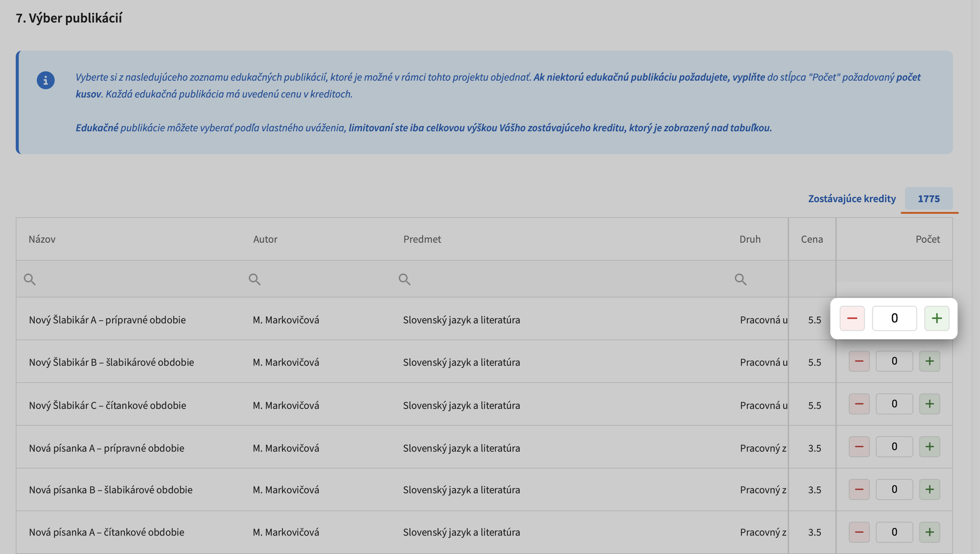The image size is (980, 554).
Task: Click the search icon in Názov filter
Action: click(30, 279)
